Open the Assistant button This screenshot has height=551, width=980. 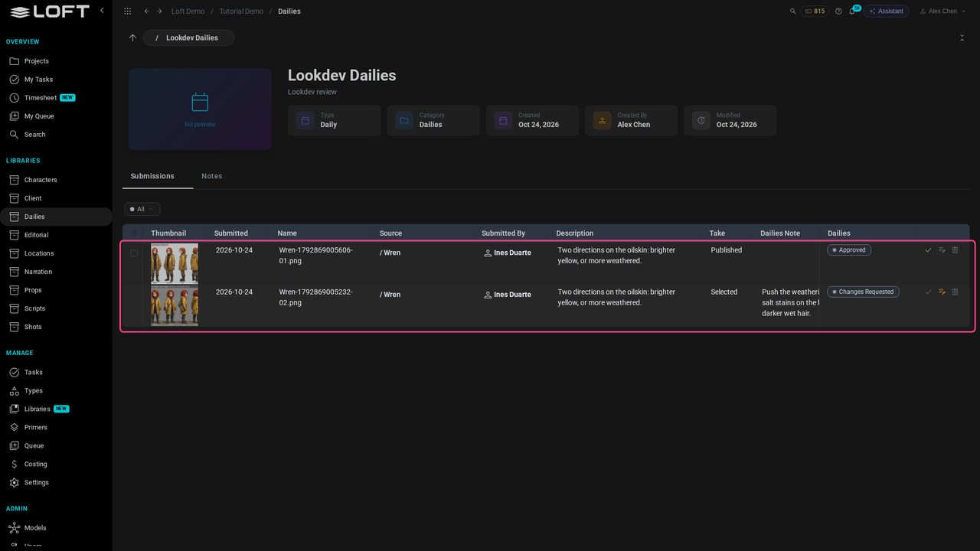point(887,11)
